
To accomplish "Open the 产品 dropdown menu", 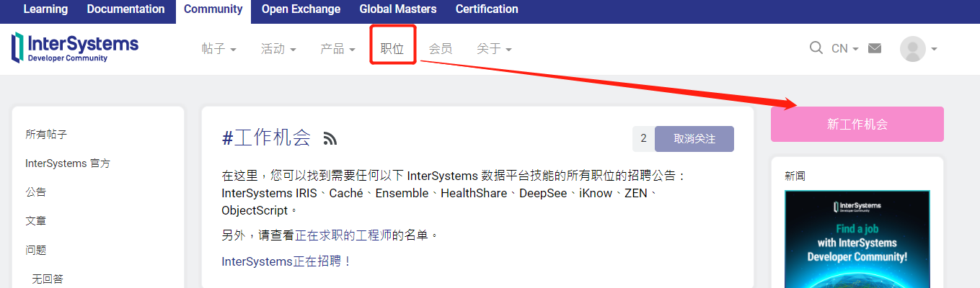I will coord(337,49).
